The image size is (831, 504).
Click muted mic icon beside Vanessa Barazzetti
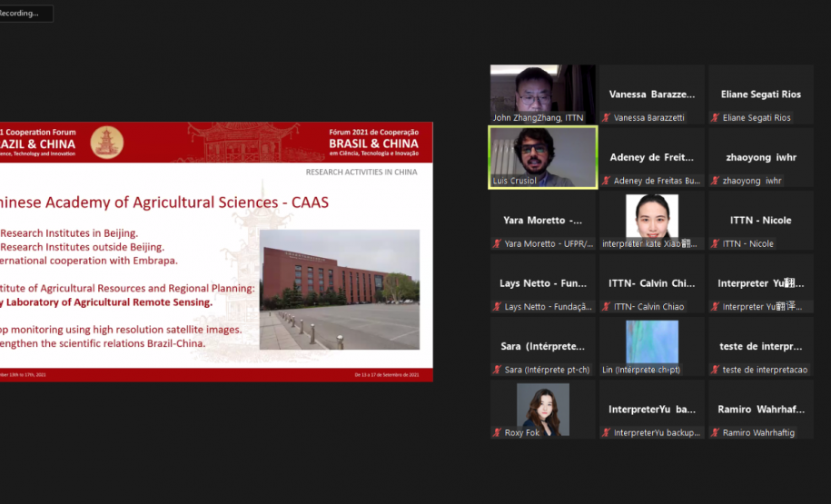point(606,118)
